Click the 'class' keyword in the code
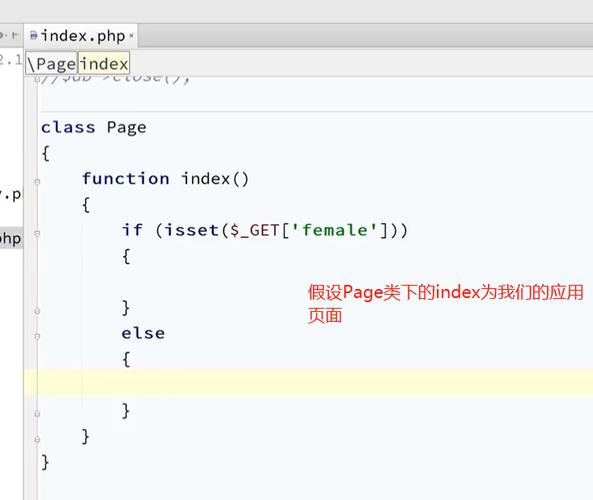The width and height of the screenshot is (593, 500). coord(68,127)
